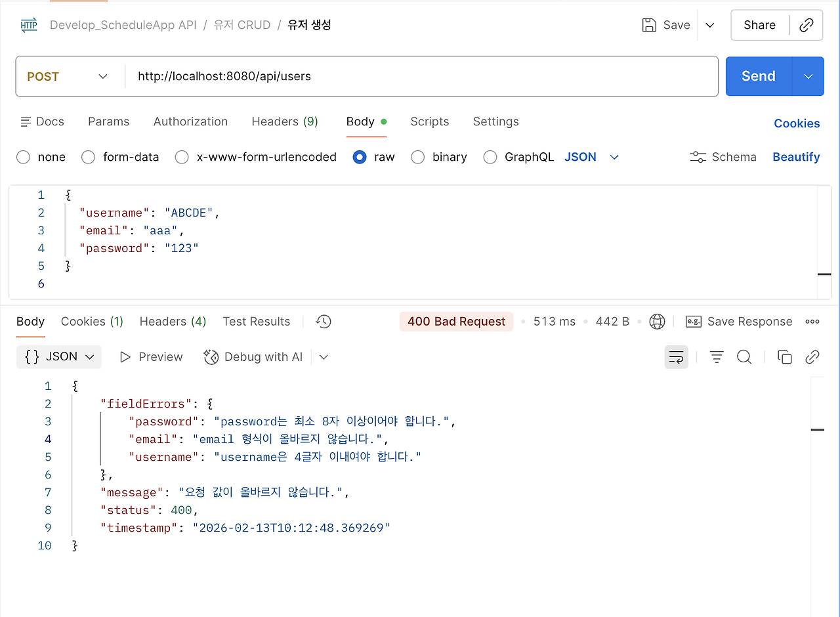Viewport: 840px width, 617px height.
Task: Click "username": "ABCDE" line in request body
Action: coord(149,213)
